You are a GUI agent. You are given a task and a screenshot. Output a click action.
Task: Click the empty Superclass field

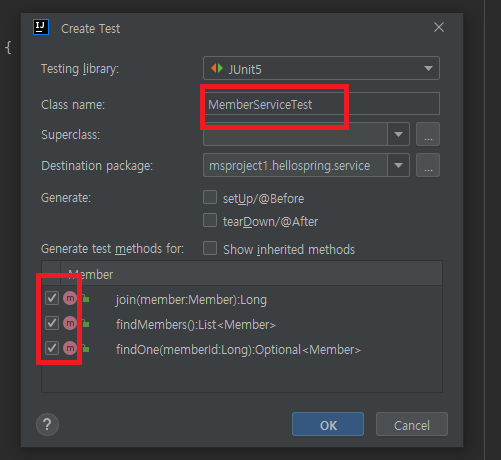click(x=295, y=134)
